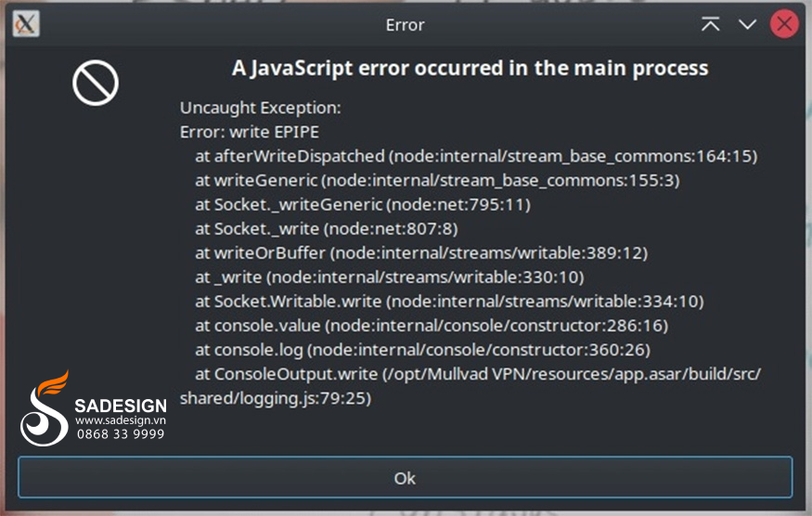The image size is (812, 516).
Task: Click the 'at Socket._write (node:net:807:8)' line
Action: [x=327, y=229]
